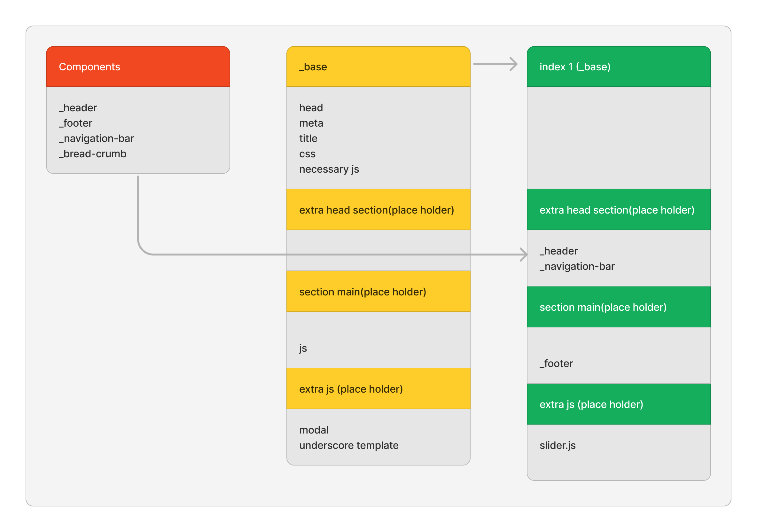Click the _header item in Components list
This screenshot has width=757, height=532.
pyautogui.click(x=77, y=107)
